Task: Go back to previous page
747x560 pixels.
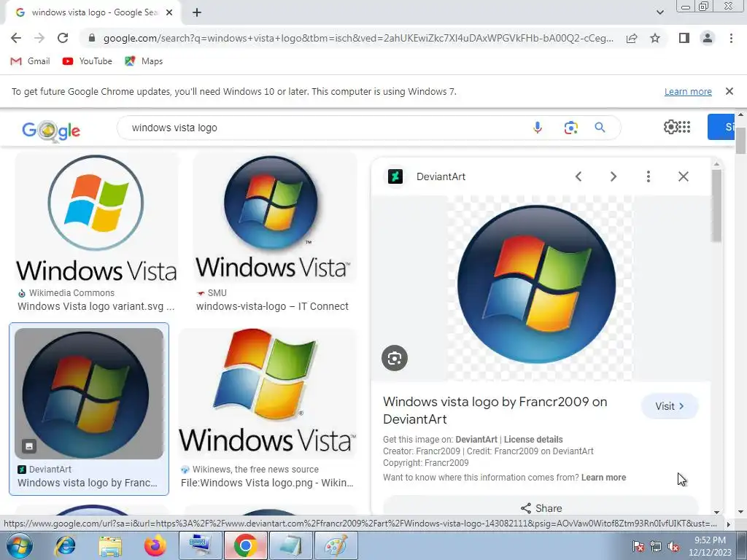Action: pyautogui.click(x=16, y=38)
